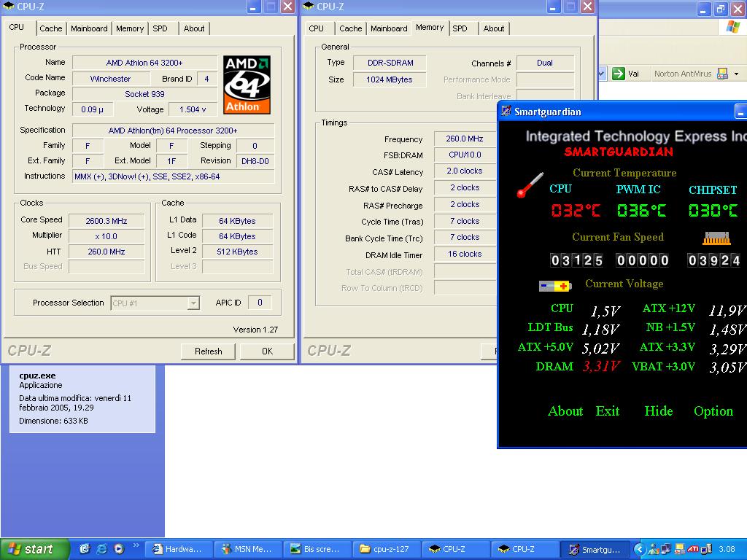Click Hide in Smartguardian
This screenshot has height=560, width=747.
pyautogui.click(x=659, y=411)
